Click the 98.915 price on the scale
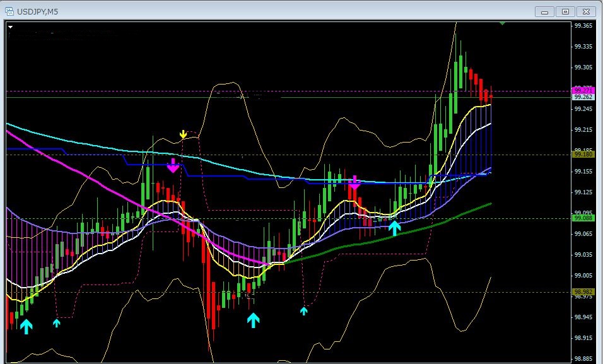This screenshot has height=364, width=603. point(583,338)
